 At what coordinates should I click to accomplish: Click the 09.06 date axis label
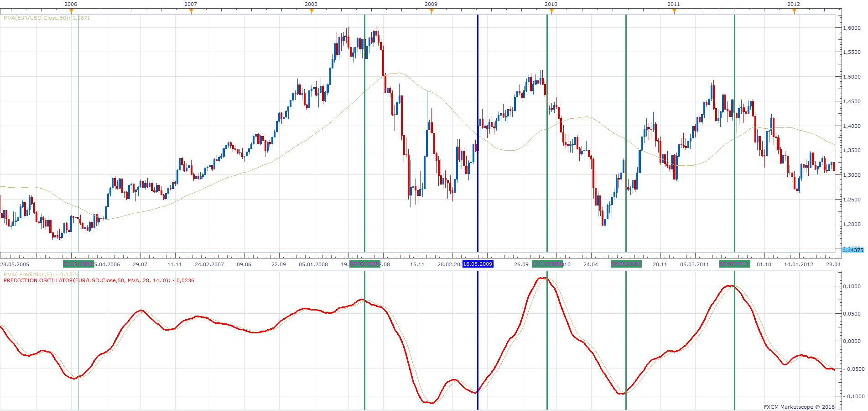tap(244, 264)
